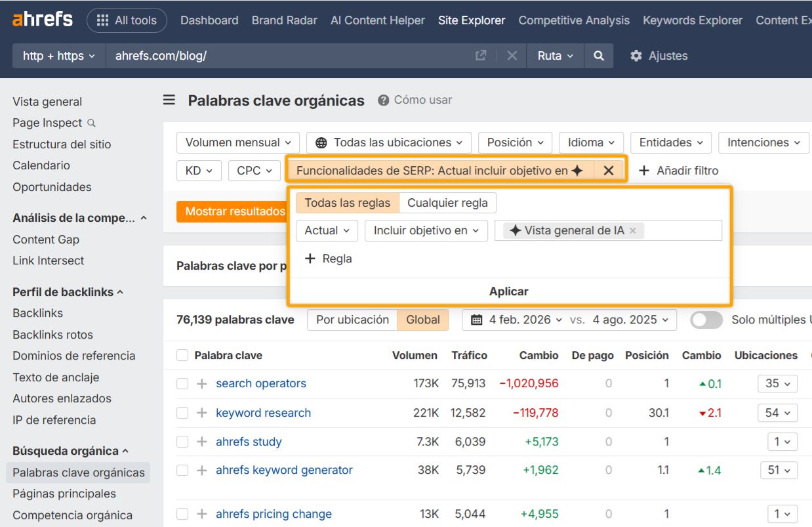Open Keywords Explorer in the top navigation
The height and width of the screenshot is (527, 812).
click(x=692, y=20)
